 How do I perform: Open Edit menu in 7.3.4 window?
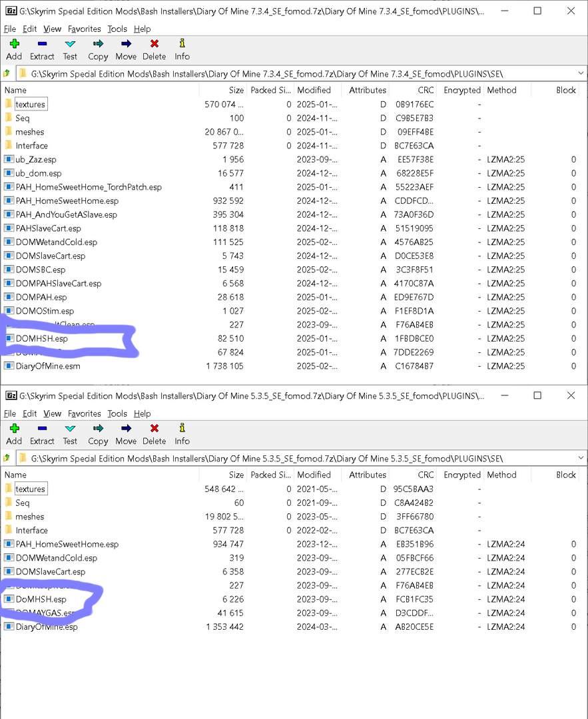(30, 29)
